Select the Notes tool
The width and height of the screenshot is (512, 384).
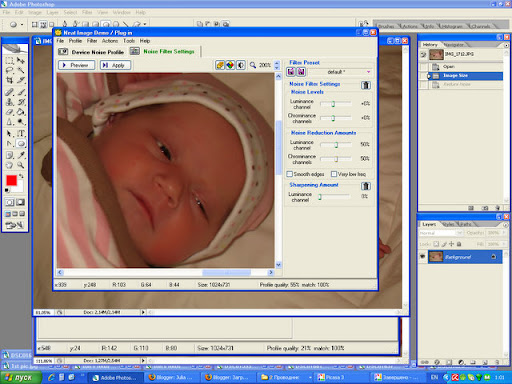click(x=9, y=155)
